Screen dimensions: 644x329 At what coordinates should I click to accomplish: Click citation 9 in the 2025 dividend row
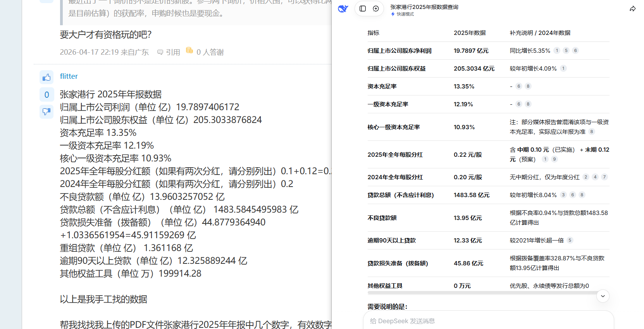click(x=554, y=159)
